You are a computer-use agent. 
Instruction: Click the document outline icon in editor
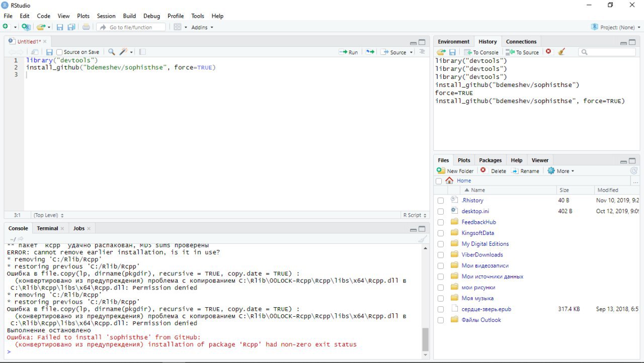pos(422,52)
